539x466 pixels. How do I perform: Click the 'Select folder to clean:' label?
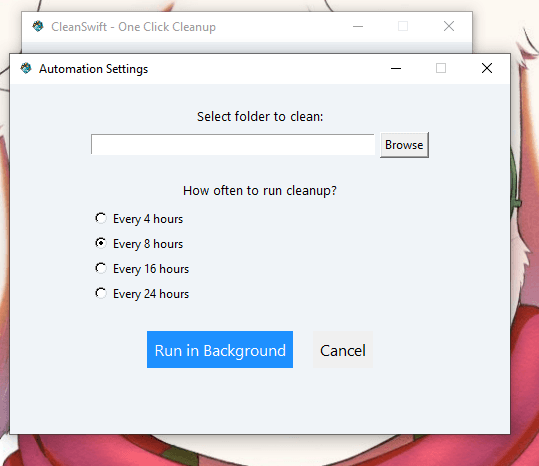point(260,116)
